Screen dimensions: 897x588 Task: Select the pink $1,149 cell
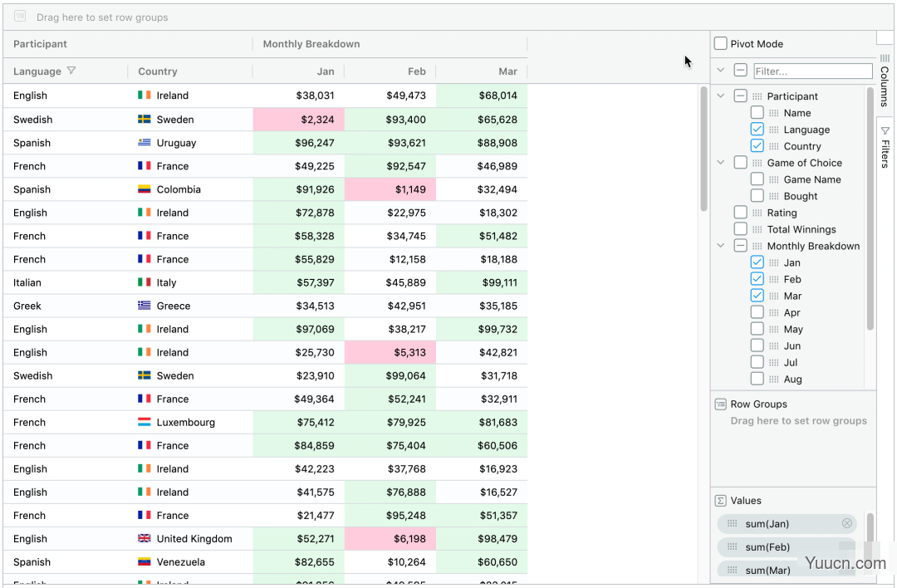pyautogui.click(x=390, y=189)
